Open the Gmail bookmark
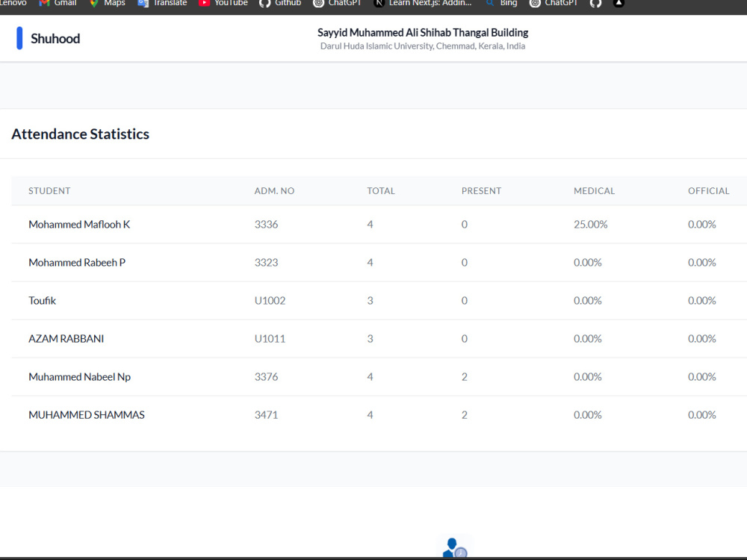The image size is (747, 560). pyautogui.click(x=58, y=3)
